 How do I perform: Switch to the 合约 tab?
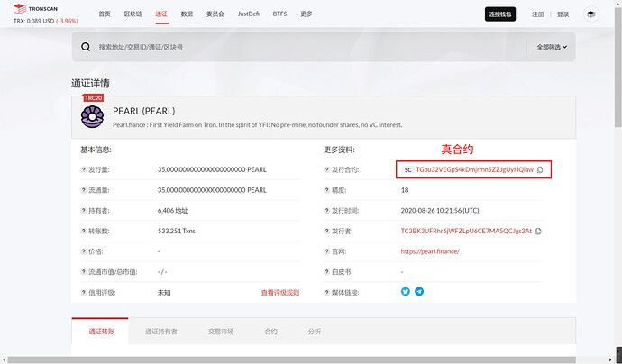point(271,332)
